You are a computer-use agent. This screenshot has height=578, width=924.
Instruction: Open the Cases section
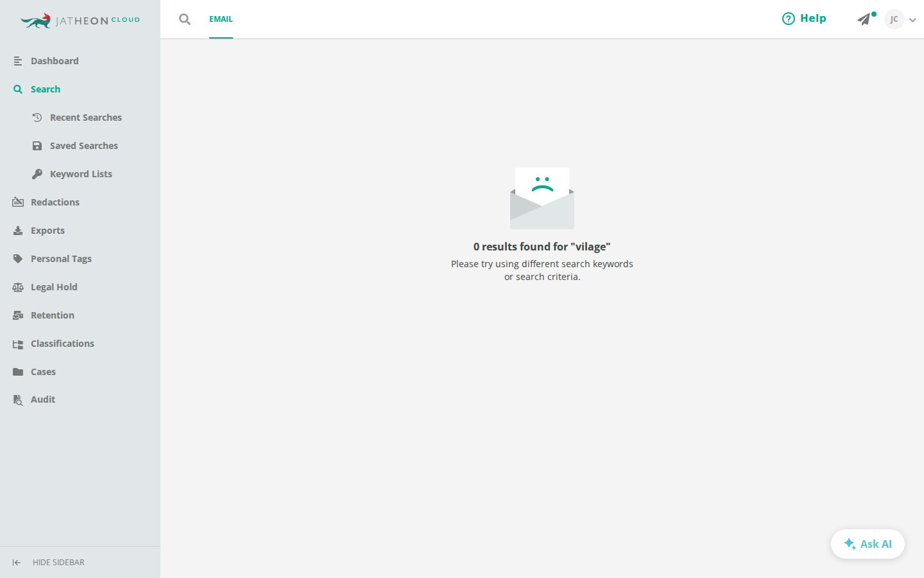click(43, 372)
